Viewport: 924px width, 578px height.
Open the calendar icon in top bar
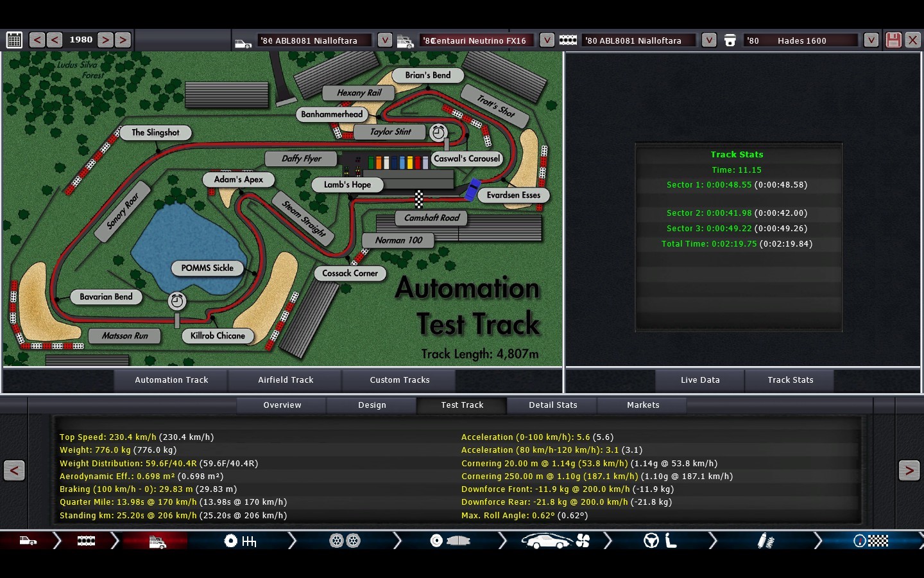(x=14, y=40)
